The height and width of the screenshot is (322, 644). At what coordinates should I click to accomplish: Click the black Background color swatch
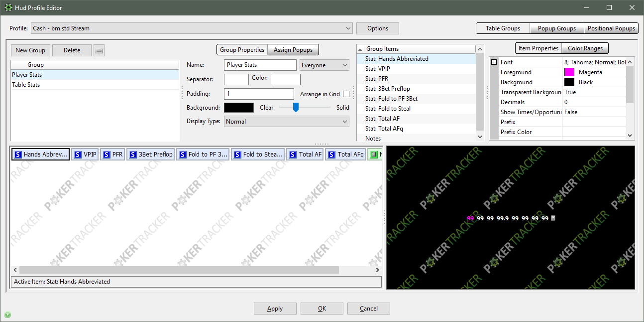point(239,107)
